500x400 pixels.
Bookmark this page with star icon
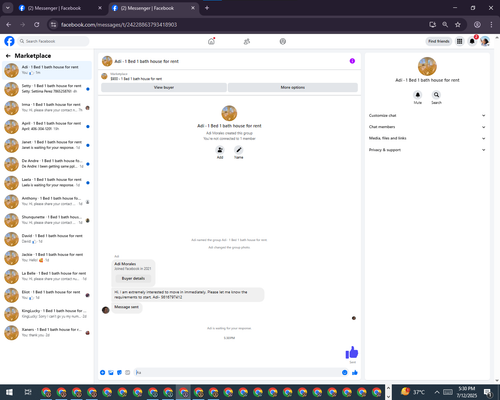pyautogui.click(x=458, y=25)
